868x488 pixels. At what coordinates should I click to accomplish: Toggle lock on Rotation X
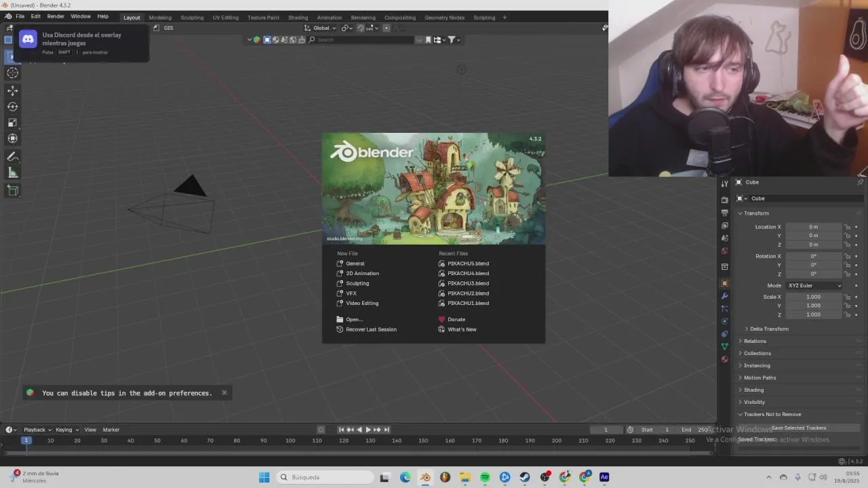pos(847,256)
